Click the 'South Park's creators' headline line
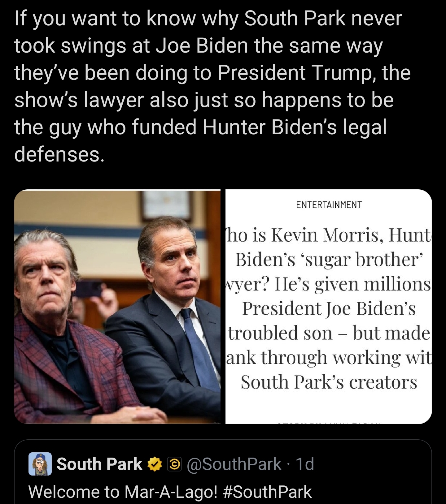446x504 pixels. click(x=329, y=382)
